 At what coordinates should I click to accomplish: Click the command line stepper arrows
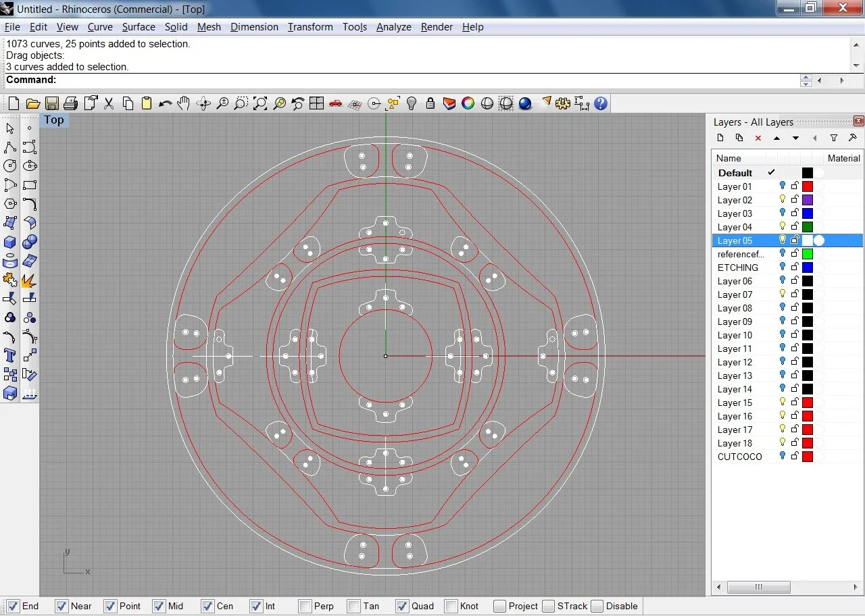[806, 80]
